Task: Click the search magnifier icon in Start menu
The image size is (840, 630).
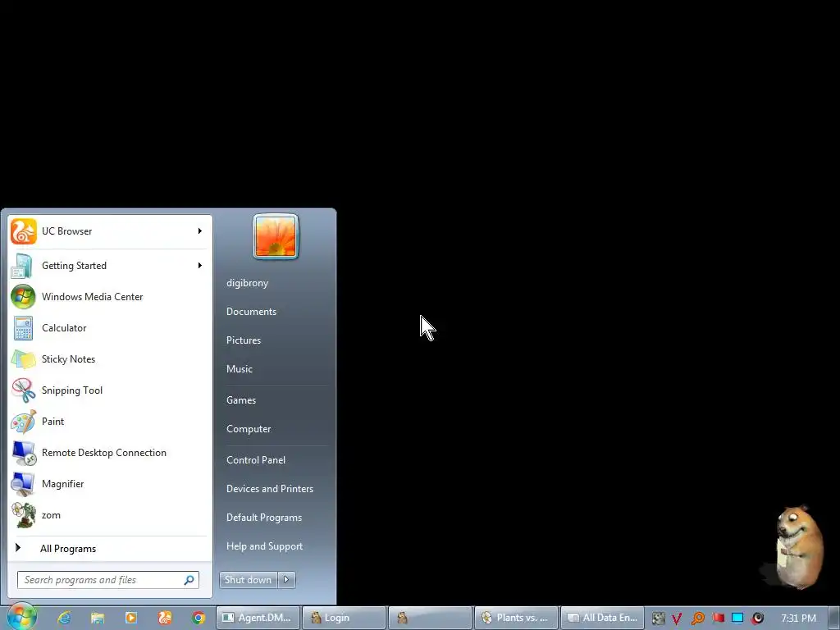Action: click(189, 580)
